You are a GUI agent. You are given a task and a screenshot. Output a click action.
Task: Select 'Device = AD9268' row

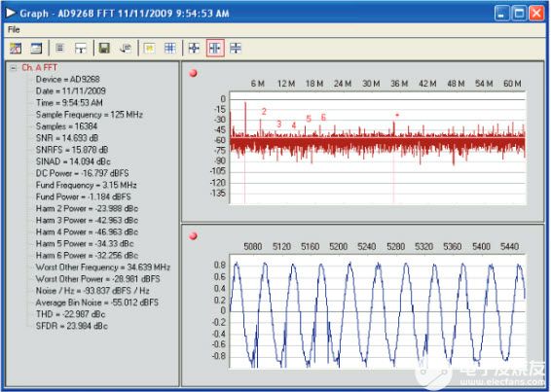67,80
